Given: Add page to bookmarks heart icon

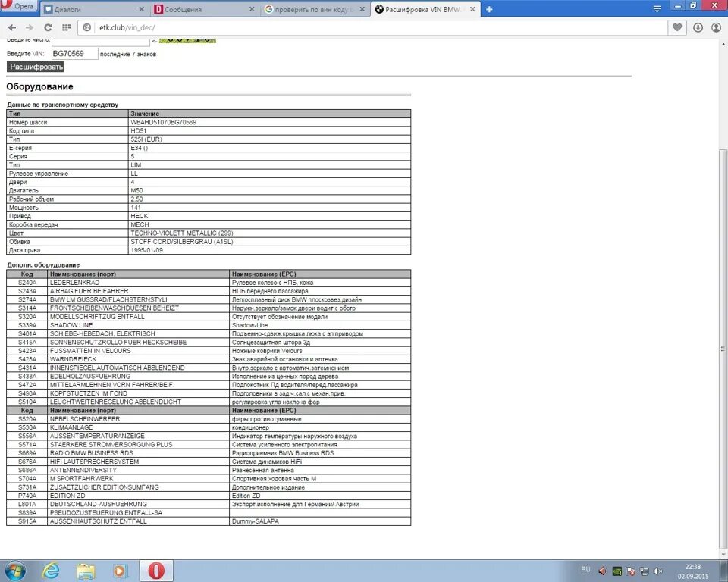Looking at the screenshot, I should point(677,27).
